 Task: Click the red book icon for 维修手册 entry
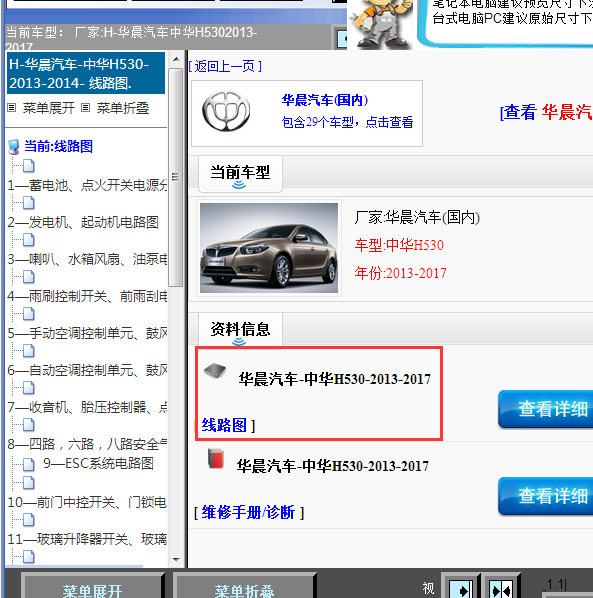pyautogui.click(x=216, y=458)
